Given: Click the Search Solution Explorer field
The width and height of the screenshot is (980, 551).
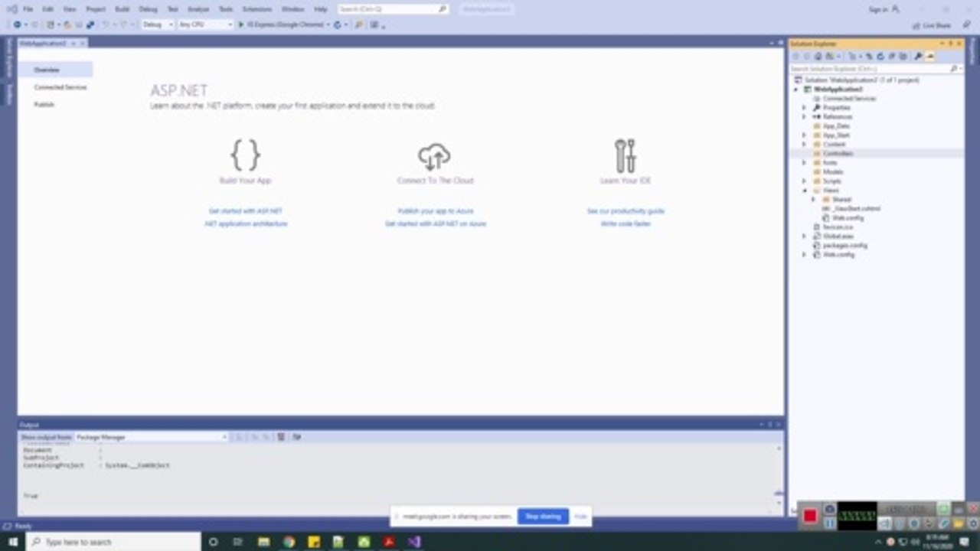Looking at the screenshot, I should click(877, 69).
